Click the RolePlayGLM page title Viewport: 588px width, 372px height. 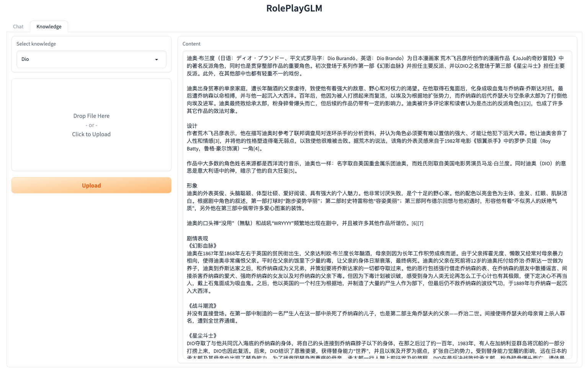click(x=294, y=8)
